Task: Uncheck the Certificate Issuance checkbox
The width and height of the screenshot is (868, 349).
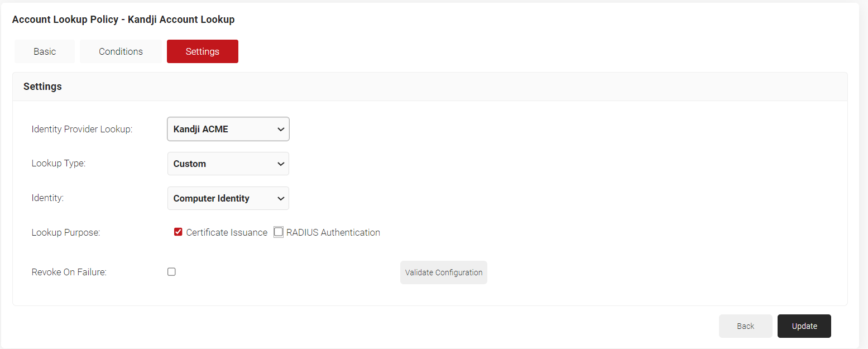Action: (x=179, y=232)
